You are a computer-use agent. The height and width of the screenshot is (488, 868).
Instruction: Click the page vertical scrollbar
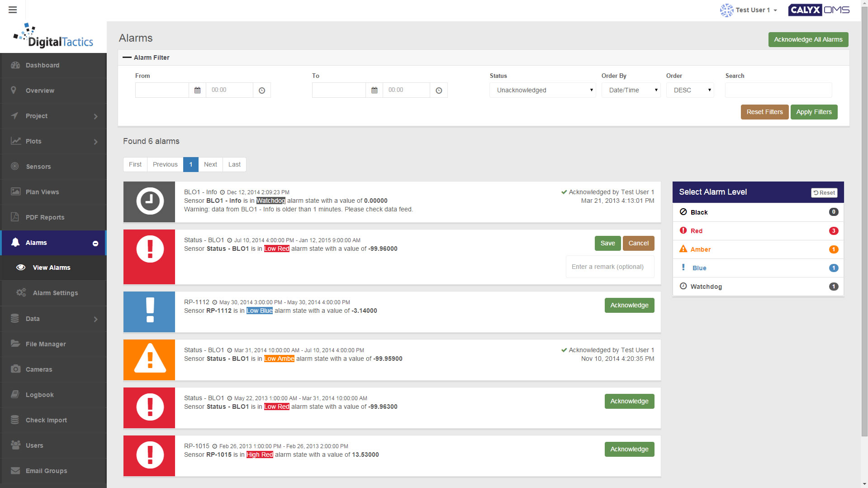click(864, 226)
